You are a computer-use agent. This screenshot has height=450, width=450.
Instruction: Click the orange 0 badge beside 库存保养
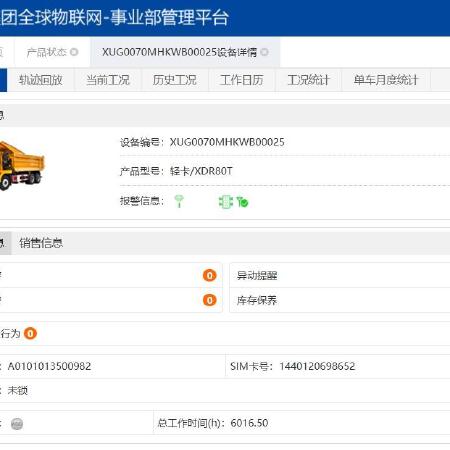point(209,300)
